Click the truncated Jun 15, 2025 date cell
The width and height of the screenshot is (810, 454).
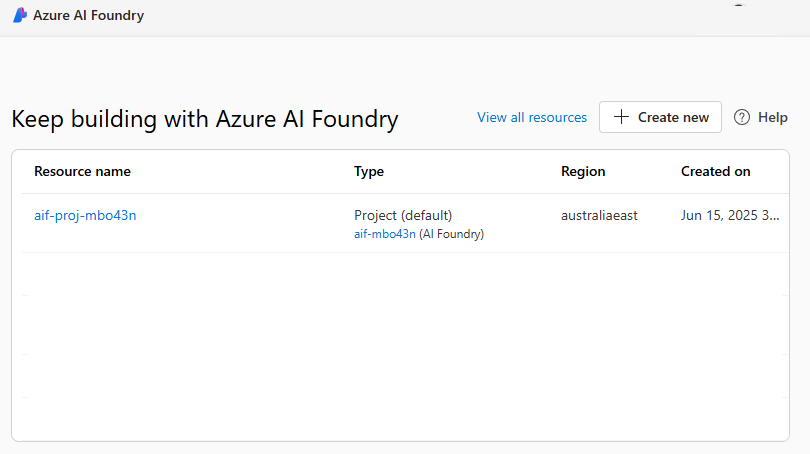point(729,215)
